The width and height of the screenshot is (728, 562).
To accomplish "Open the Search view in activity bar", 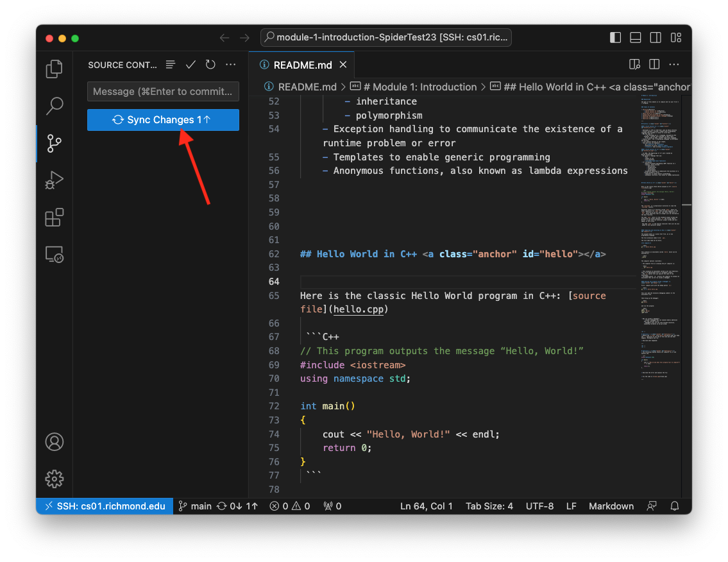I will click(55, 106).
